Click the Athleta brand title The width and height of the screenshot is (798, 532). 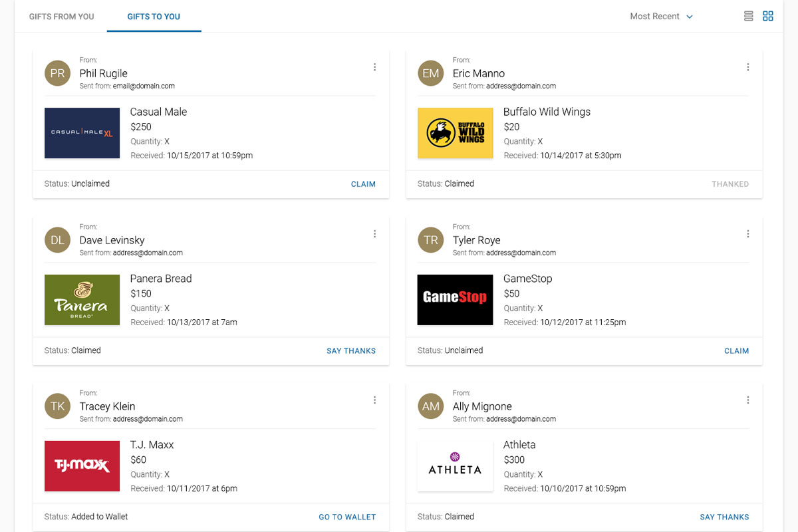519,445
